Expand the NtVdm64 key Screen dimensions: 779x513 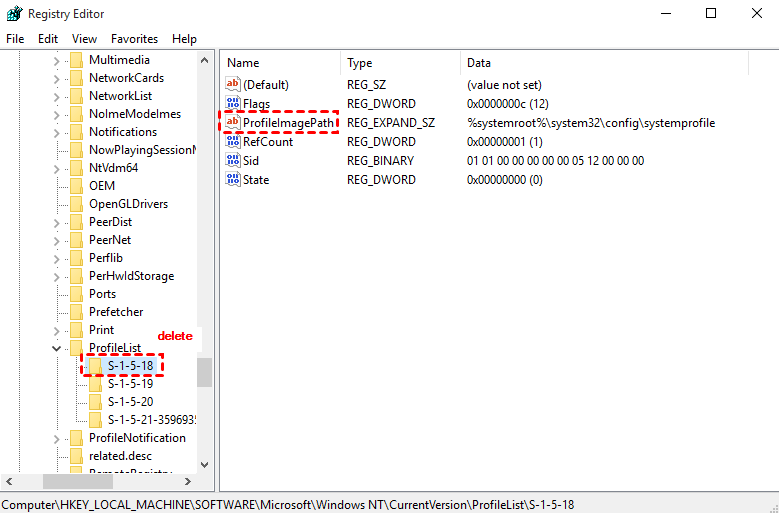click(x=56, y=169)
